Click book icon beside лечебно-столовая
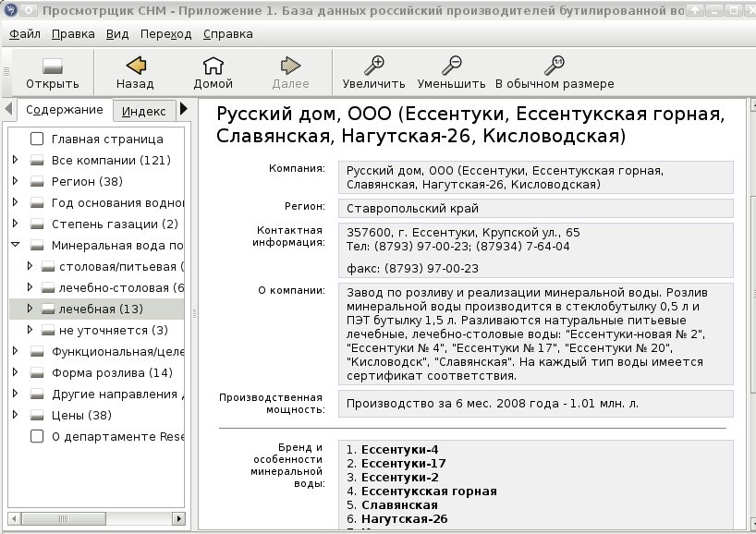756x534 pixels. click(48, 287)
